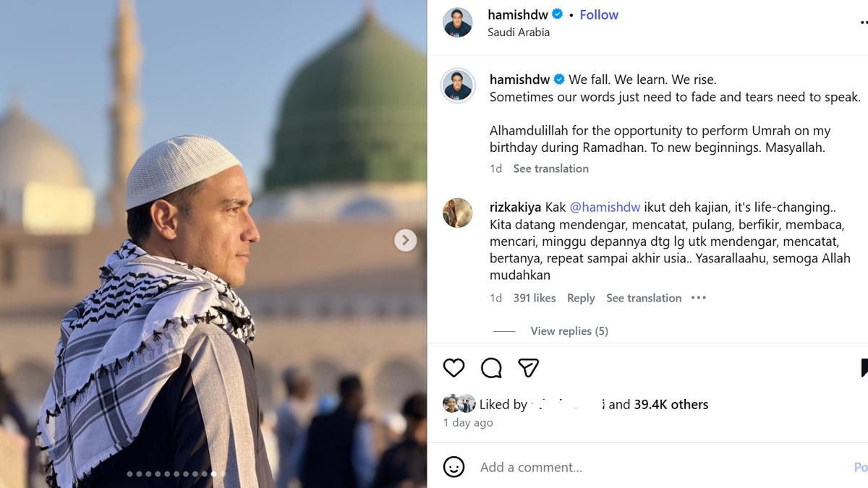Click the verified badge next to hamishdw
Image resolution: width=868 pixels, height=488 pixels.
(x=556, y=14)
